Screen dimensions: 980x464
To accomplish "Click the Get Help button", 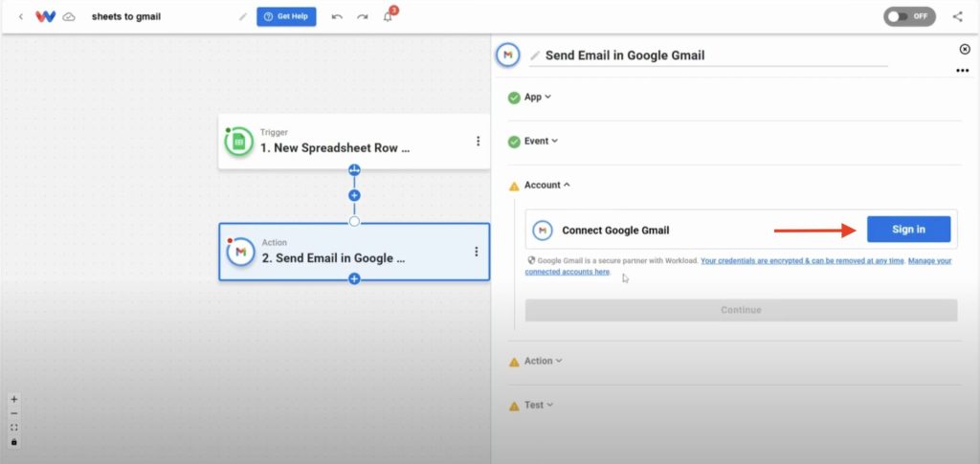I will coord(286,17).
